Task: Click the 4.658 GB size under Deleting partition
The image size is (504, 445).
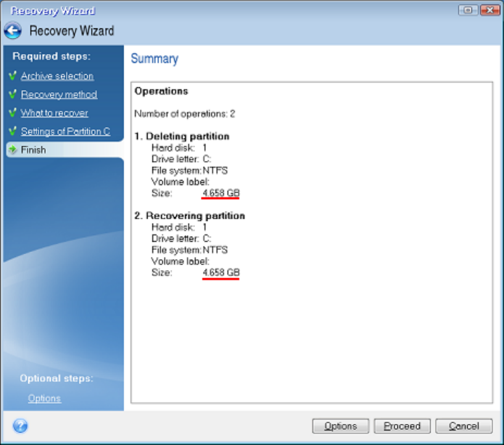Action: (221, 193)
